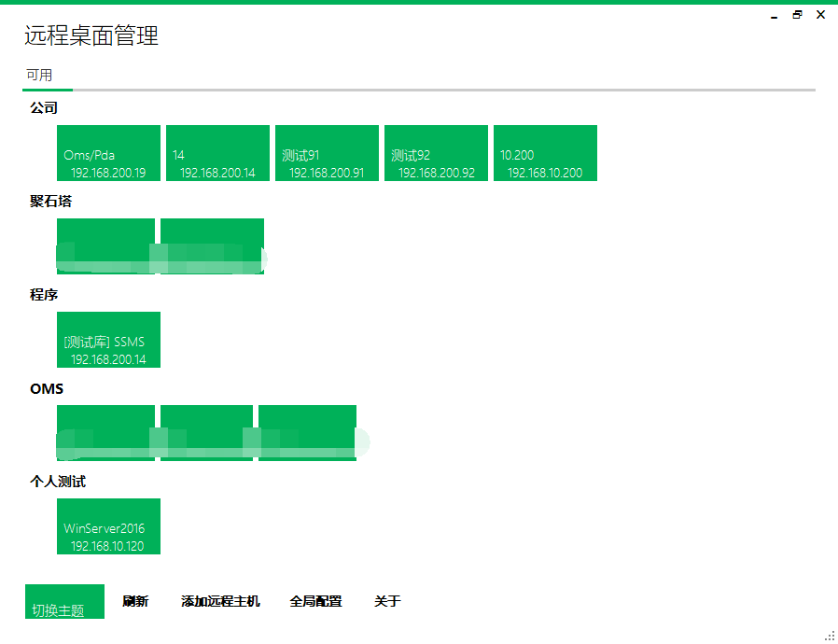Switch the application theme via 切换主题
Viewport: 838px width, 644px height.
coord(63,601)
